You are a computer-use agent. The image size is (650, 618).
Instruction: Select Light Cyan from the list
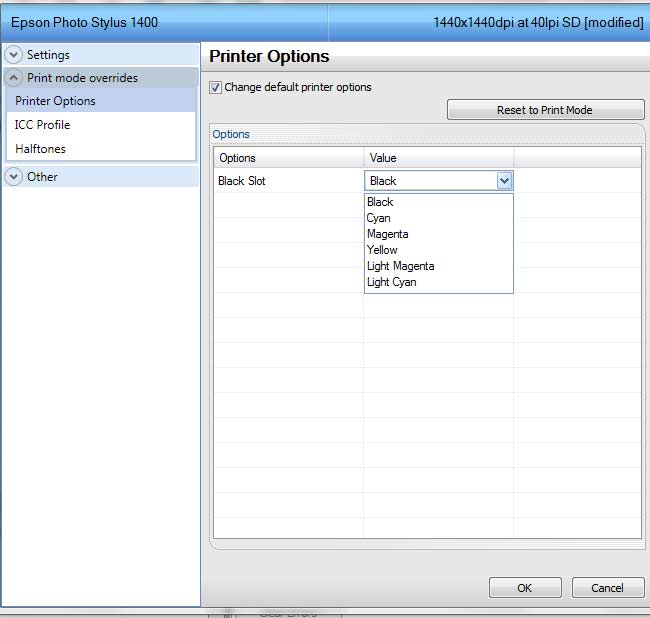(392, 282)
